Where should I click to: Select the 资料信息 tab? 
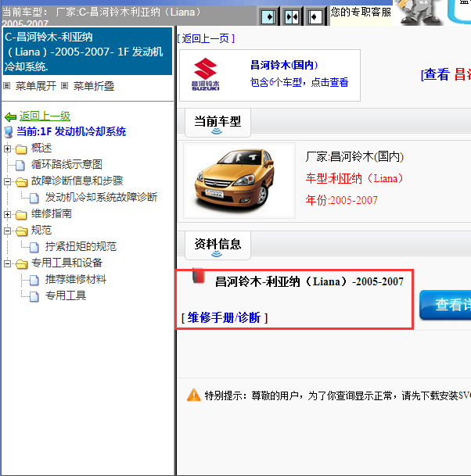(218, 245)
